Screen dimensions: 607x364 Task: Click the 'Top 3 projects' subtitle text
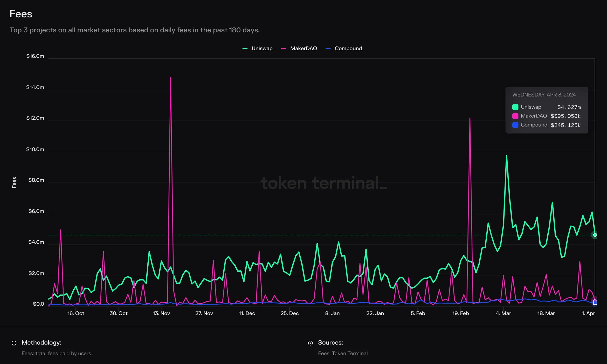coord(135,30)
